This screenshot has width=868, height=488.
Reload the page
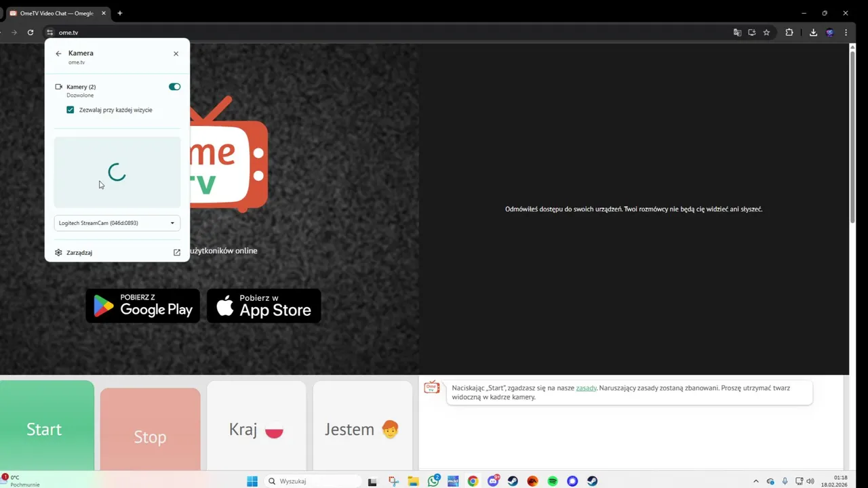[x=31, y=33]
